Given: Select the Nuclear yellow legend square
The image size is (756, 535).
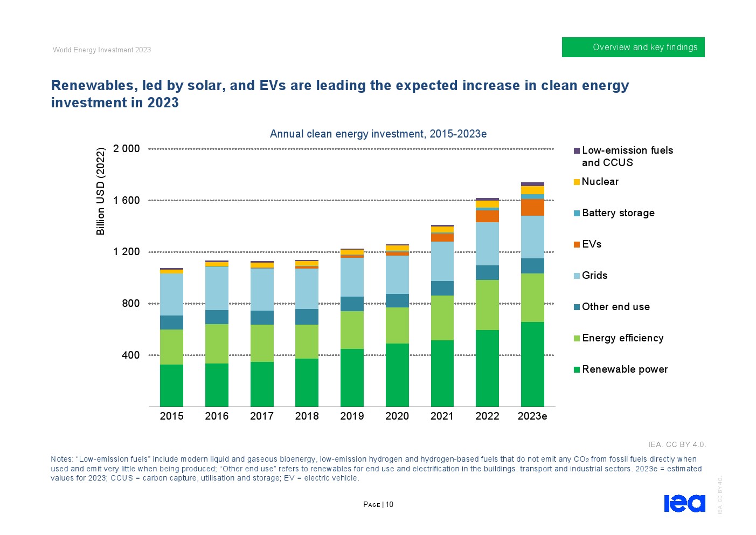Looking at the screenshot, I should [x=577, y=182].
